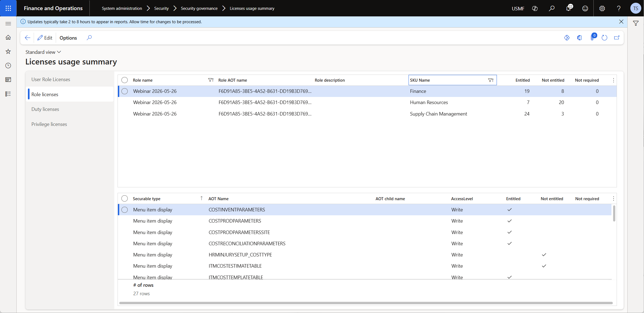Open Favorites star in sidebar
The image size is (644, 313).
click(8, 52)
